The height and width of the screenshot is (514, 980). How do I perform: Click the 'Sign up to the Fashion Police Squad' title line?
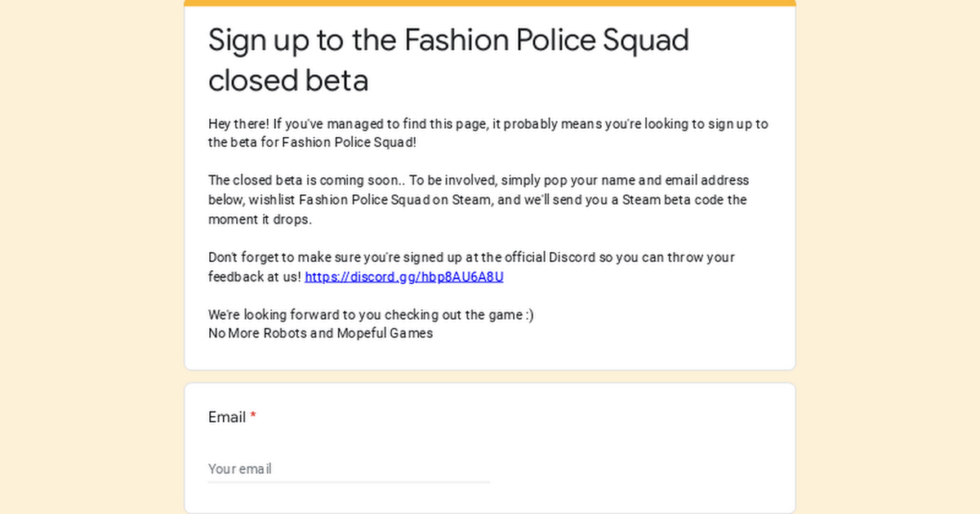coord(448,40)
